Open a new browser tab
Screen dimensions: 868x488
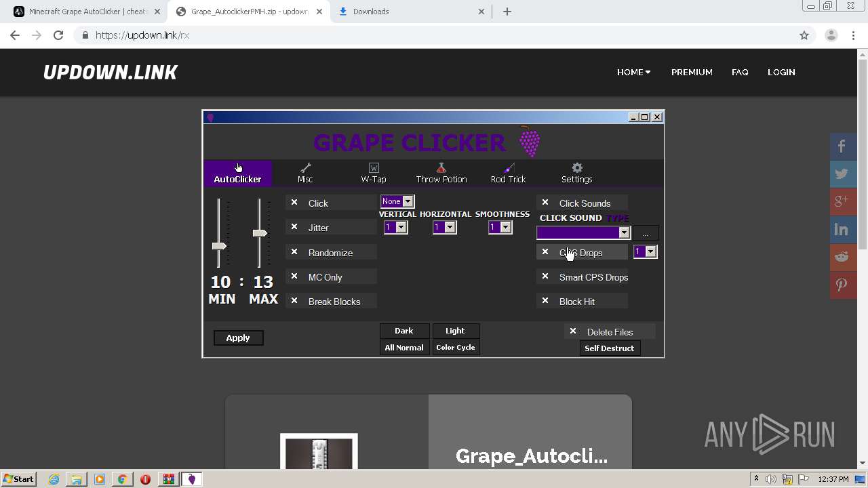507,12
